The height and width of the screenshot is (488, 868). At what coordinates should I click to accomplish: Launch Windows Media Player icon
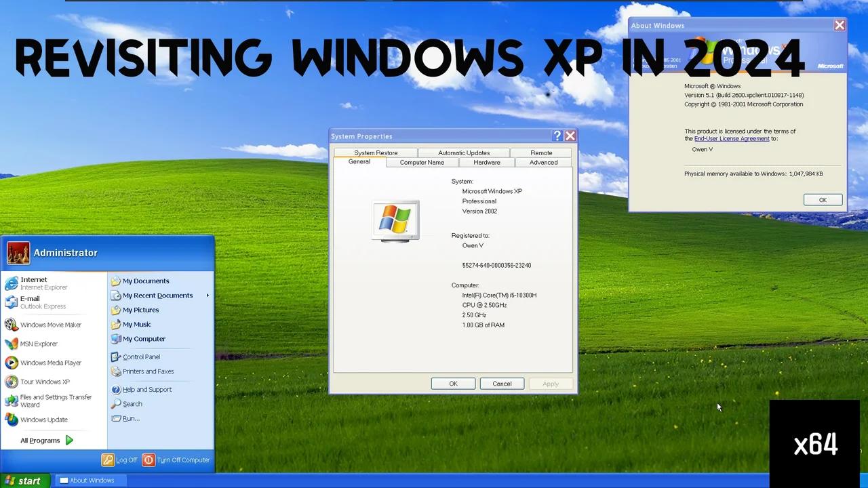point(12,363)
